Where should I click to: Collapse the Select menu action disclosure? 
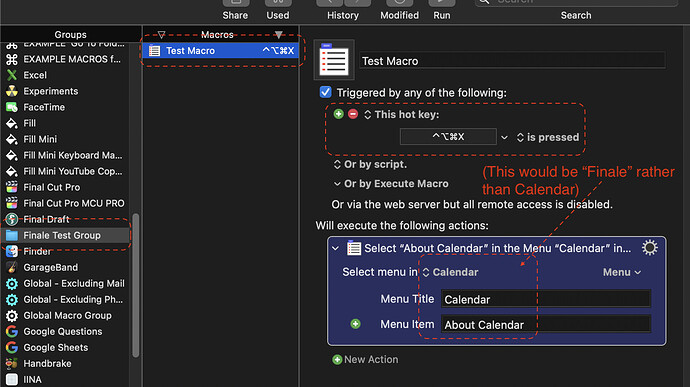click(x=335, y=248)
